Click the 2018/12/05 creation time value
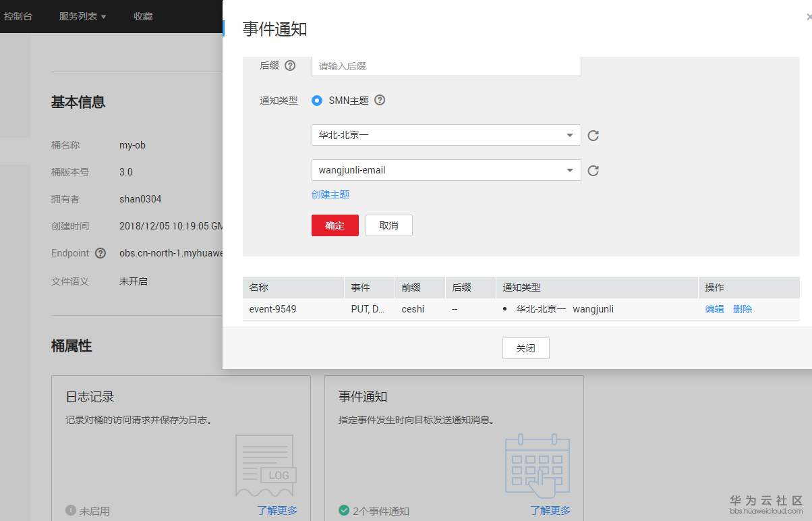 (x=171, y=226)
